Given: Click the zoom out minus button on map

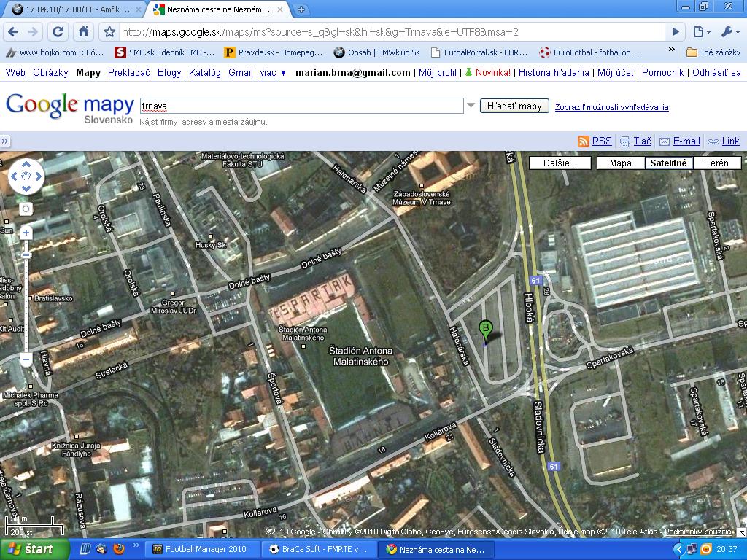Looking at the screenshot, I should 26,359.
